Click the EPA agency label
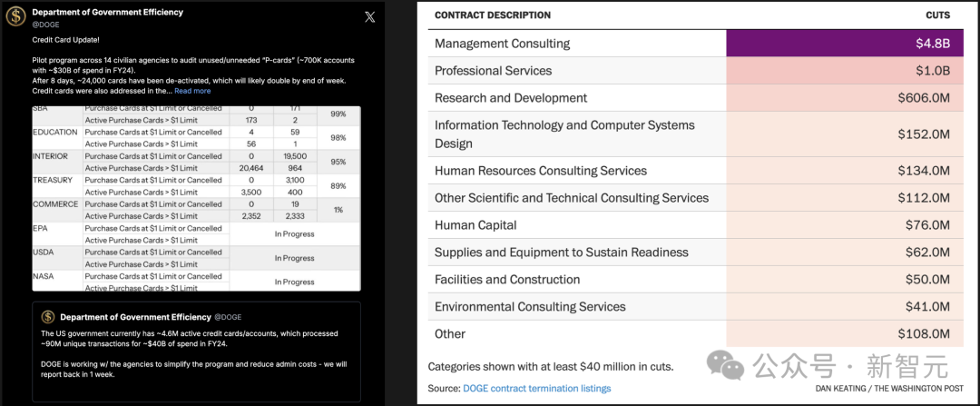 pyautogui.click(x=40, y=228)
